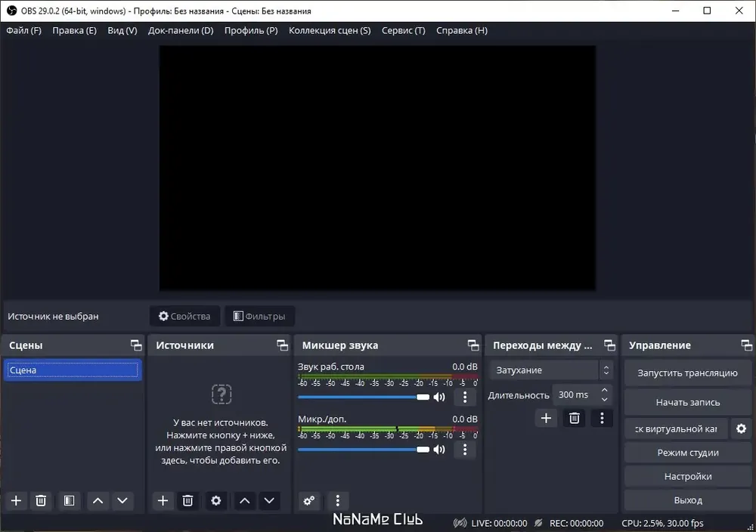Mute Desktop Audio speaker icon
Screen dimensions: 756x532
click(439, 397)
